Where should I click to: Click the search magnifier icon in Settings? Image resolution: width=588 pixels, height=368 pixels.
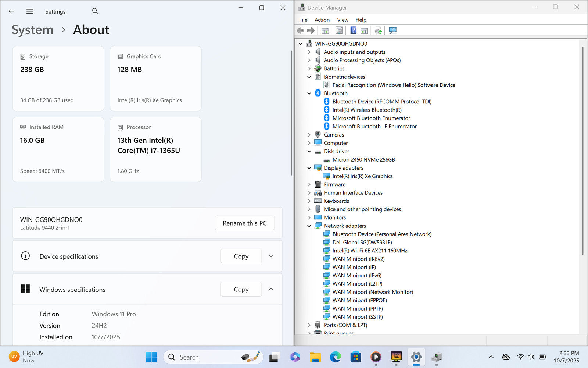95,11
